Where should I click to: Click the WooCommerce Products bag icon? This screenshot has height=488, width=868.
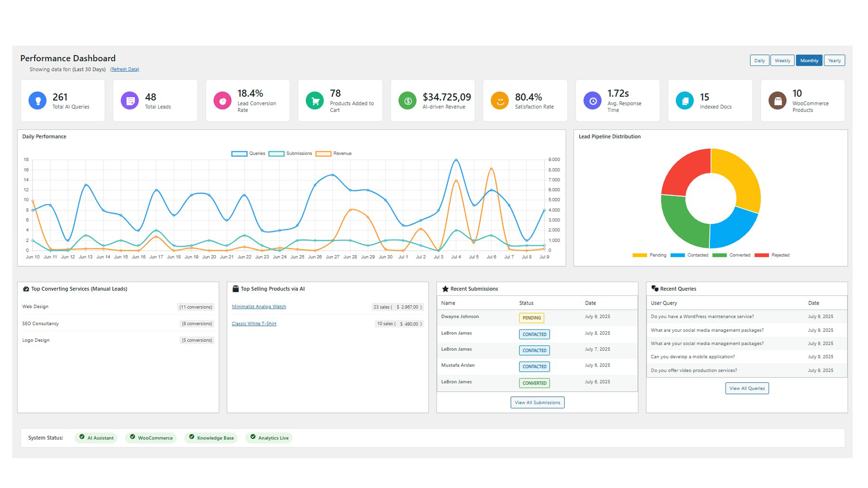pyautogui.click(x=777, y=100)
